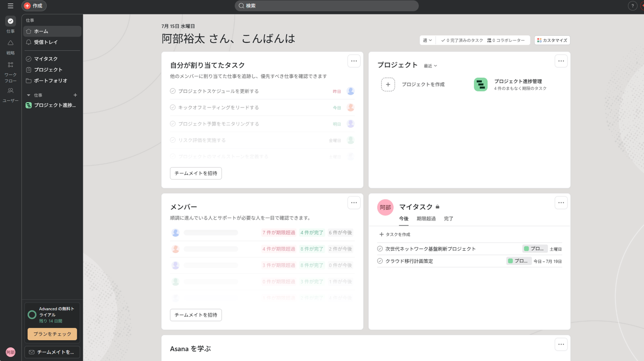Click 7 件が期限超過 badge

coord(279,233)
